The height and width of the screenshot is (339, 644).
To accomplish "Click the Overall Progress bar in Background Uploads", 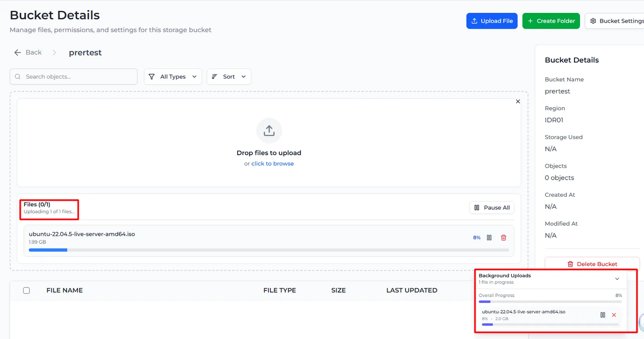I will click(x=550, y=302).
